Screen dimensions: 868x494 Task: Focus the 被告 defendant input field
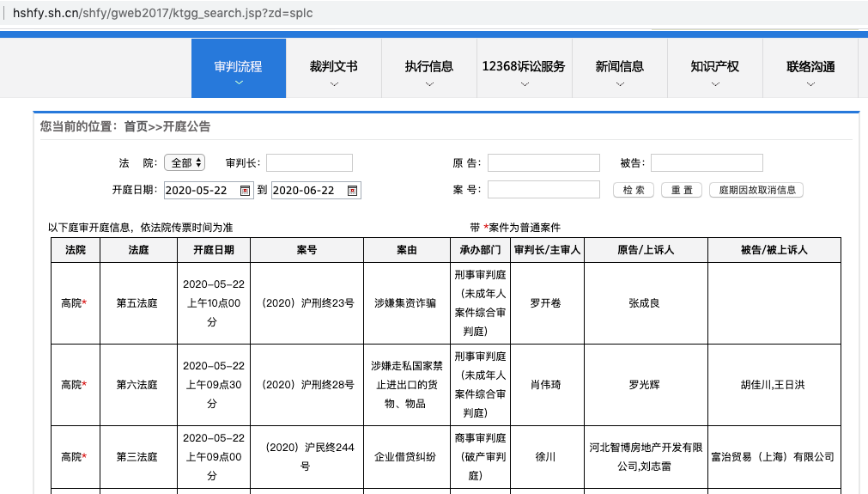[x=707, y=162]
